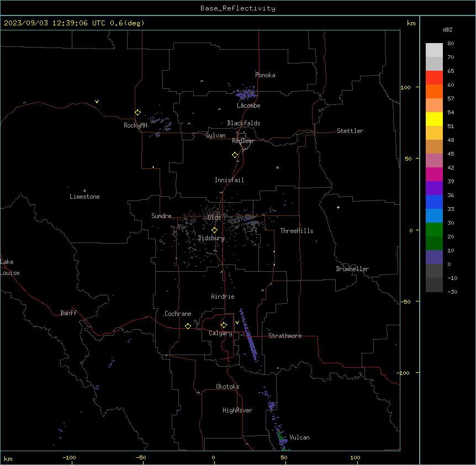Click the Sundre label
Viewport: 476px width, 465px height.
161,216
